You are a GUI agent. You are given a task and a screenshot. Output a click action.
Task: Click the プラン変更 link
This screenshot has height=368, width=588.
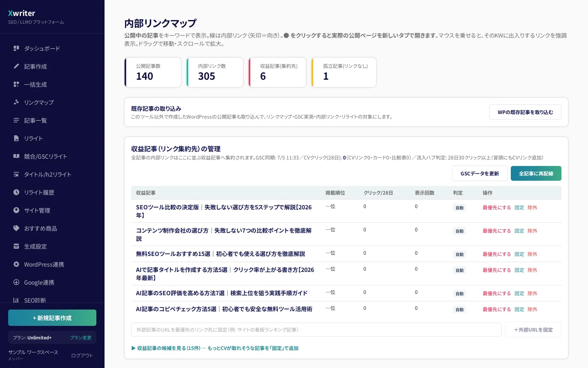pyautogui.click(x=80, y=338)
